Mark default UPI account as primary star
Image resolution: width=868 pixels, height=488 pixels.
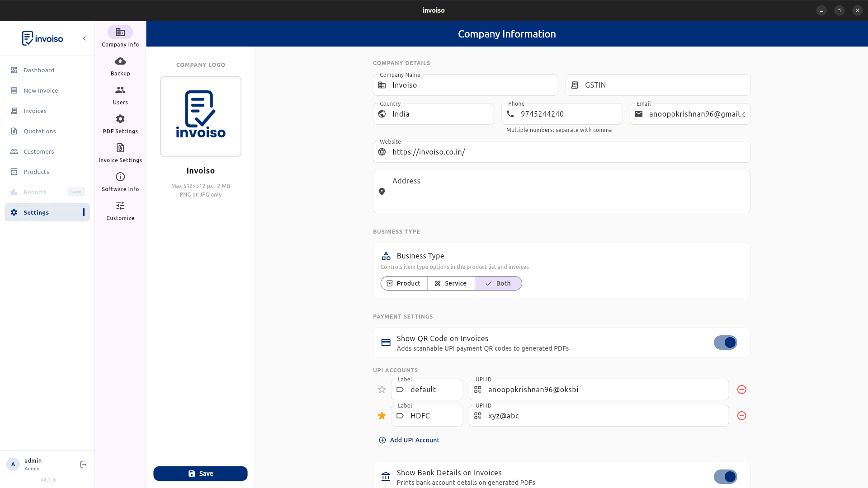[382, 389]
